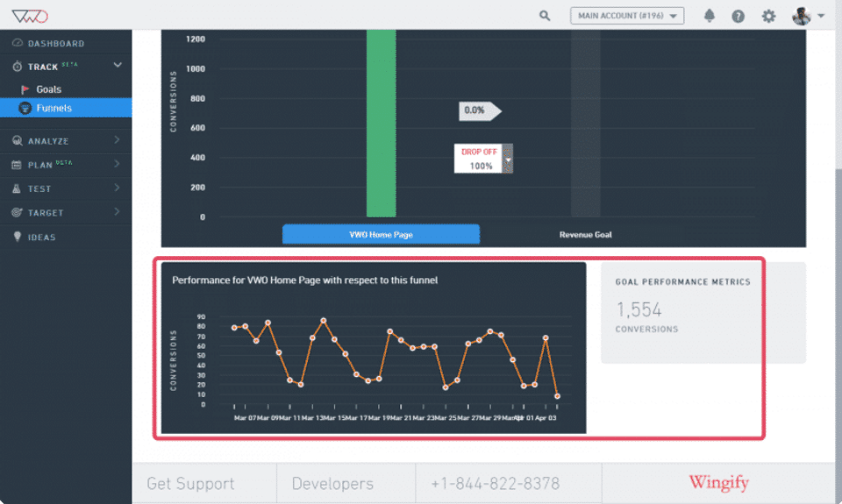Click the Target bullseye icon

[17, 212]
